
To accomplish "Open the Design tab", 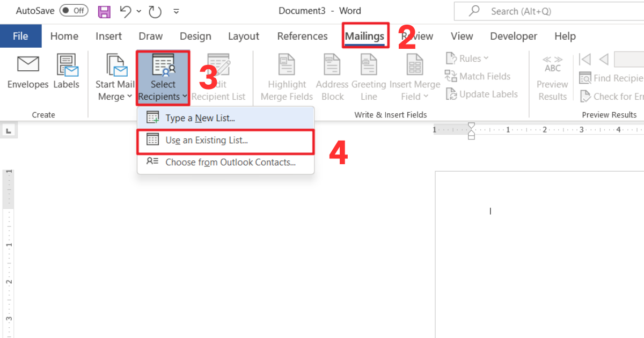I will [195, 36].
